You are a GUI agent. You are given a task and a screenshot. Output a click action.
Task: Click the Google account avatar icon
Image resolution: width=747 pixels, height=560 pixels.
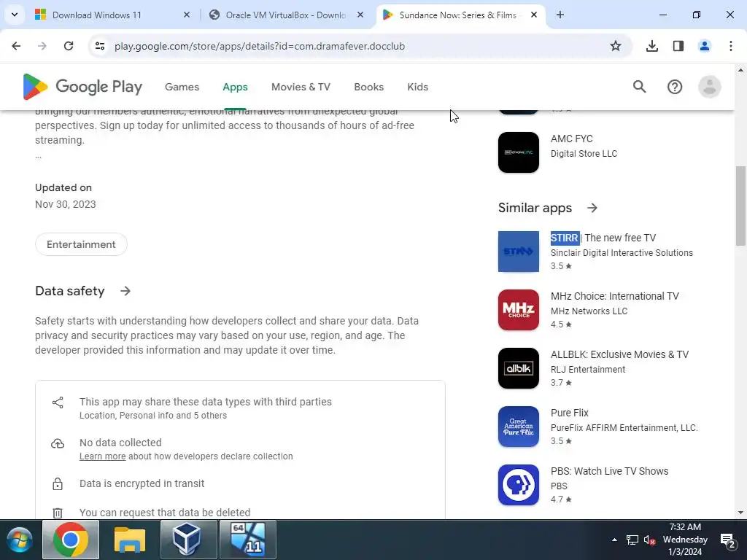(x=709, y=87)
